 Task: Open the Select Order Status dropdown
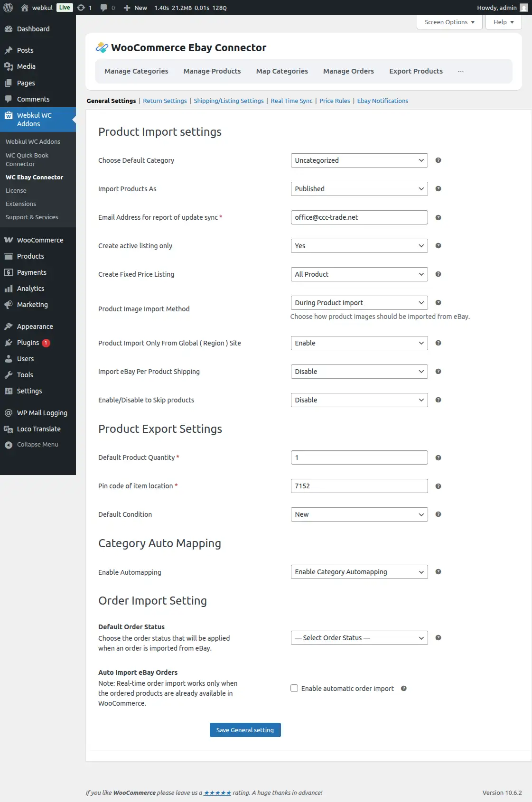[x=359, y=638]
